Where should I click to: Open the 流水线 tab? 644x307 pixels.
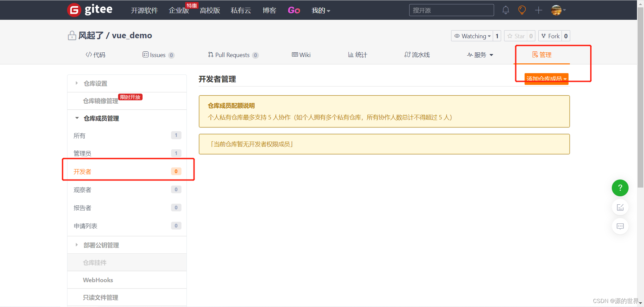(x=417, y=55)
